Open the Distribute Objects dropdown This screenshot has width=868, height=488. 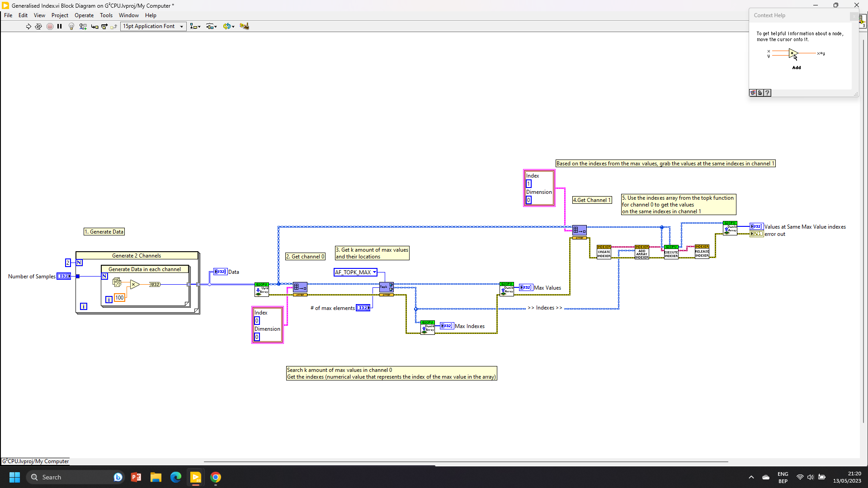pos(212,26)
